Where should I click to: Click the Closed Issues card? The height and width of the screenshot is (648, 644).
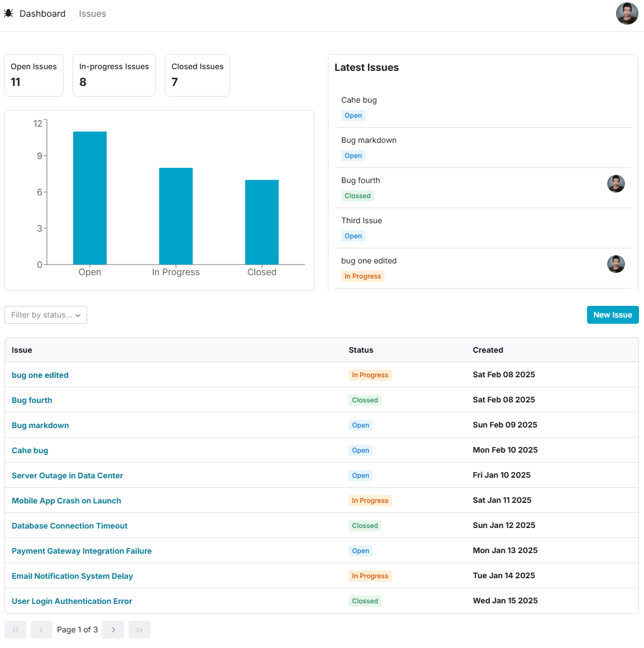coord(197,75)
